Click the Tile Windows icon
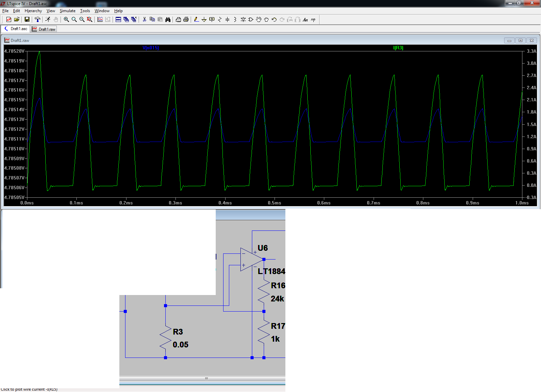541x392 pixels. click(x=118, y=20)
